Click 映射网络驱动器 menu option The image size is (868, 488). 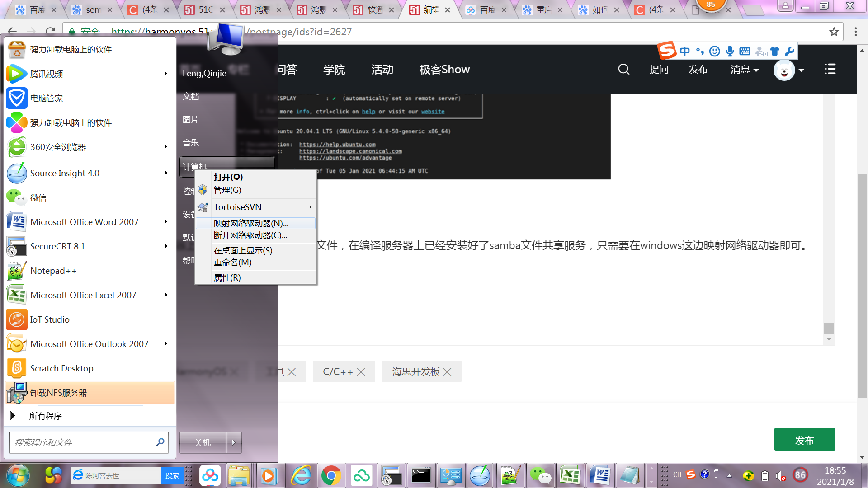click(250, 223)
